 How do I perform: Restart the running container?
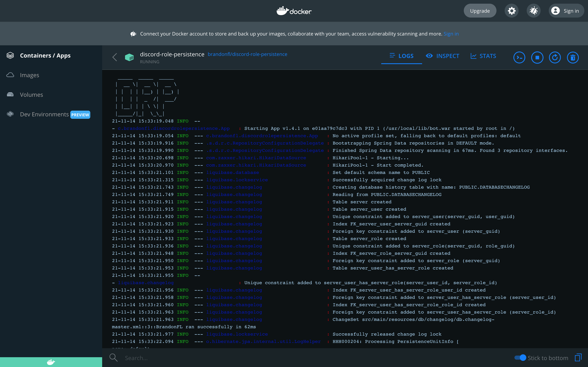tap(555, 57)
